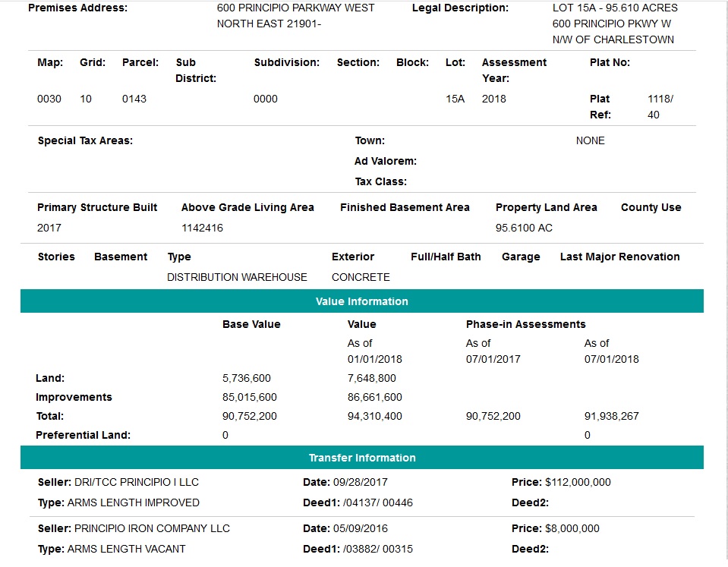728x567 pixels.
Task: Click the plat reference 1118/ 40
Action: coord(660,107)
